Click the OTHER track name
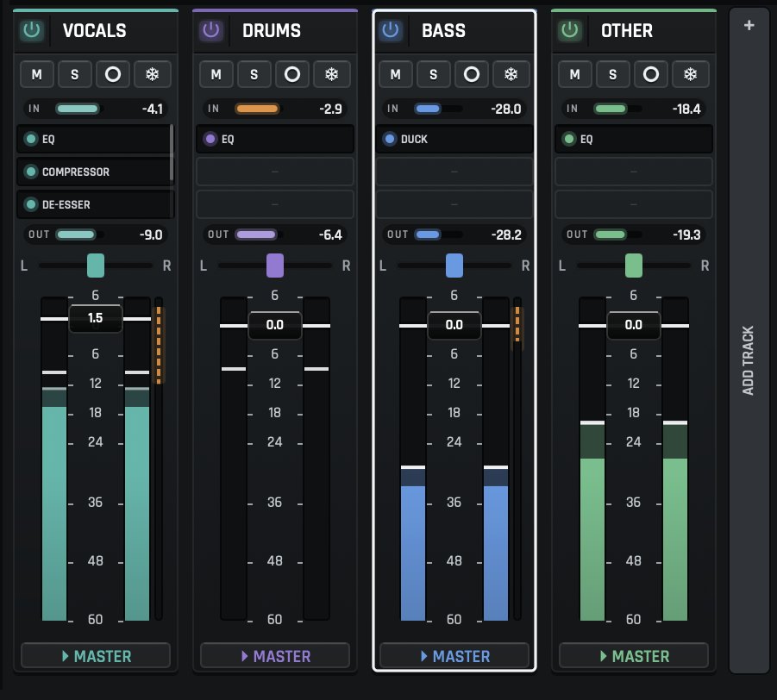777x700 pixels. (627, 31)
